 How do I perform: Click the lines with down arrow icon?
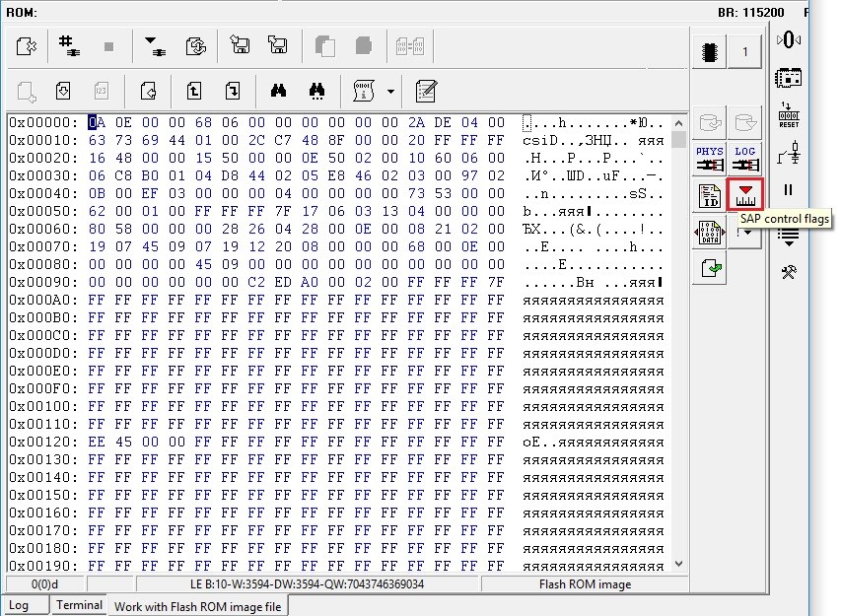(789, 238)
